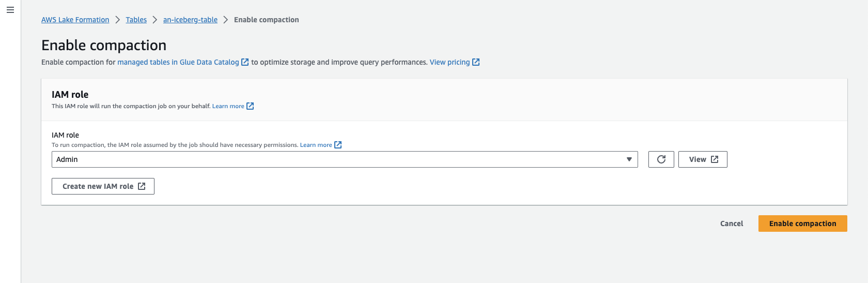Click external icon next to header Learn more

pos(250,106)
